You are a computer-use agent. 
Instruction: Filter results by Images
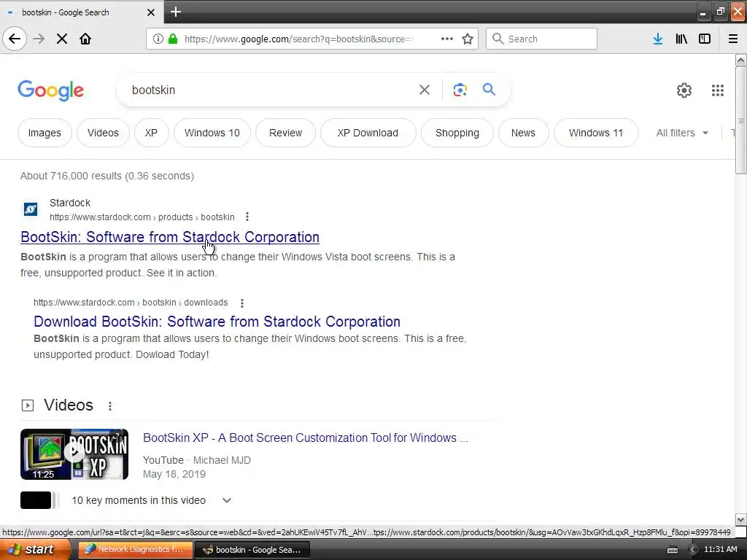point(44,133)
